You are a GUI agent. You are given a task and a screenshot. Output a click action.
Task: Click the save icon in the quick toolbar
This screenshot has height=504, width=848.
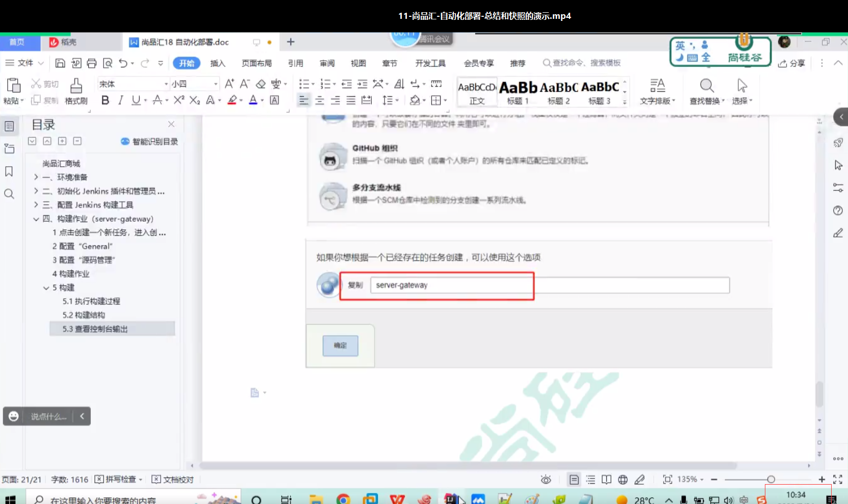coord(60,63)
